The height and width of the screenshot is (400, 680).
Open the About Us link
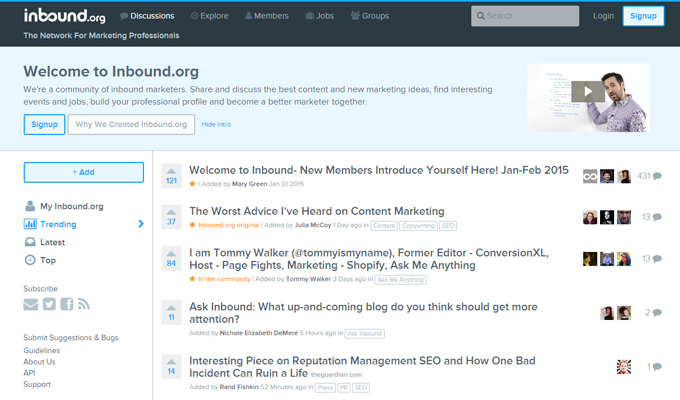(39, 361)
